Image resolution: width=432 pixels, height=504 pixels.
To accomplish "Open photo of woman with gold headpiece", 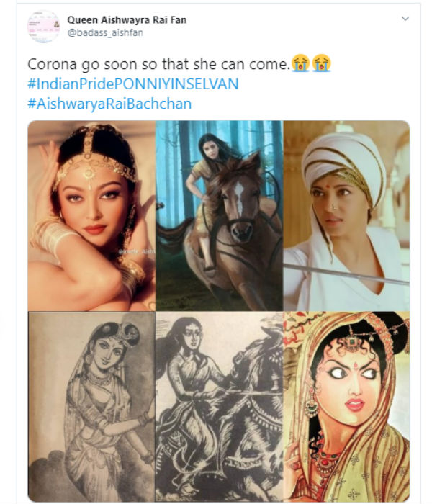I will tap(91, 215).
